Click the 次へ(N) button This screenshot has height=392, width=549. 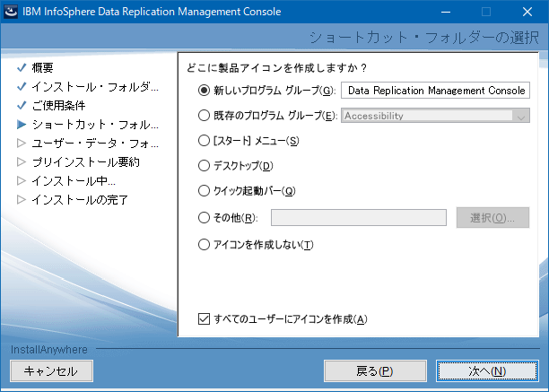point(487,371)
